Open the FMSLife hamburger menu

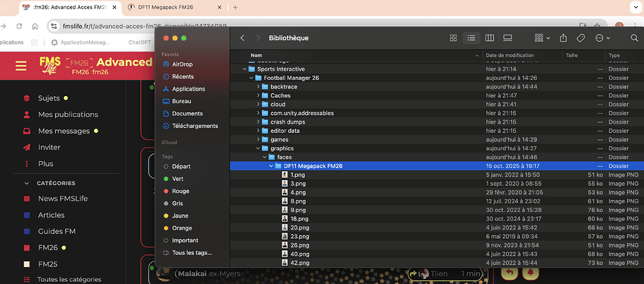pyautogui.click(x=21, y=66)
